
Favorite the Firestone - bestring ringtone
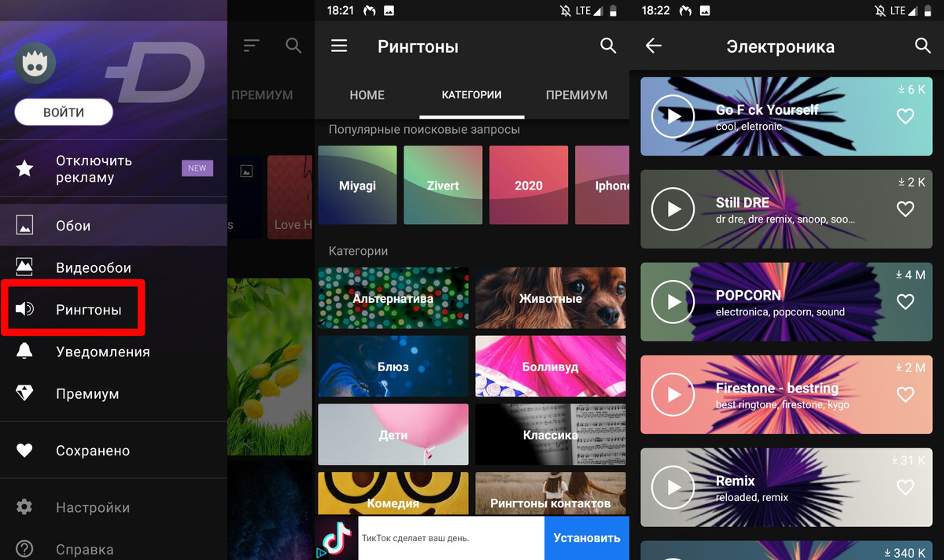(905, 395)
